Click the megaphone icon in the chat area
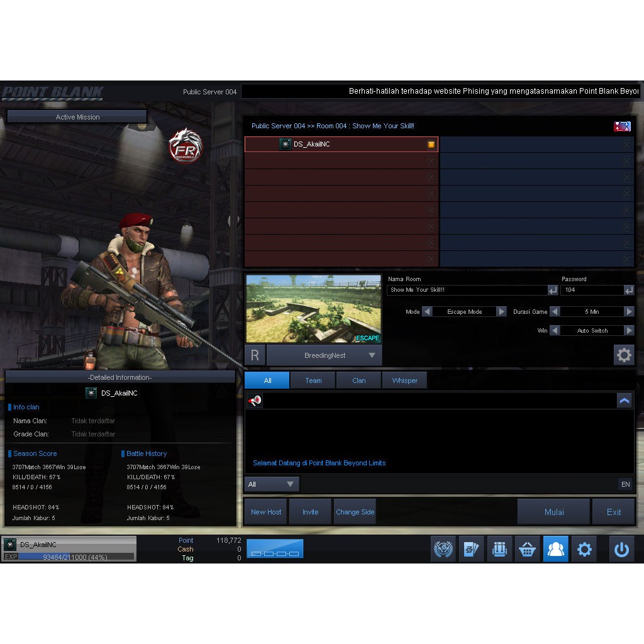 point(255,401)
